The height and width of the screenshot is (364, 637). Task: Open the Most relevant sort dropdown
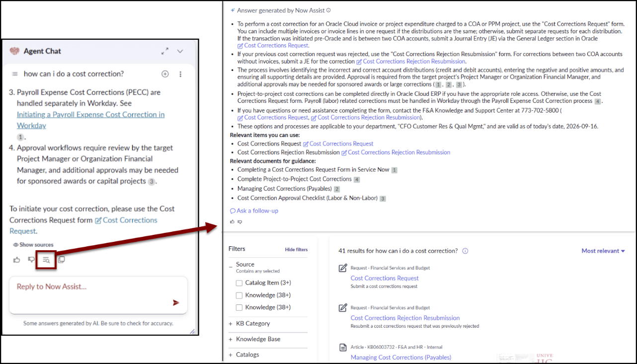(603, 251)
